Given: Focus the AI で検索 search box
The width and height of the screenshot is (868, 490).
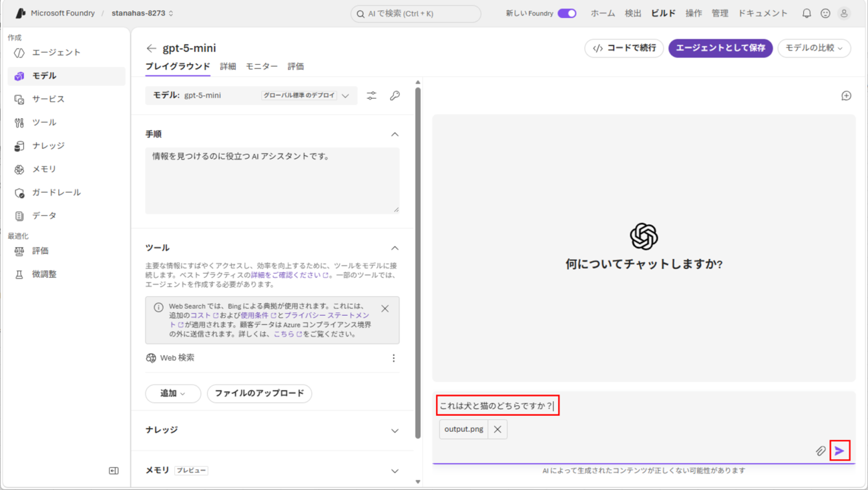Looking at the screenshot, I should (415, 13).
